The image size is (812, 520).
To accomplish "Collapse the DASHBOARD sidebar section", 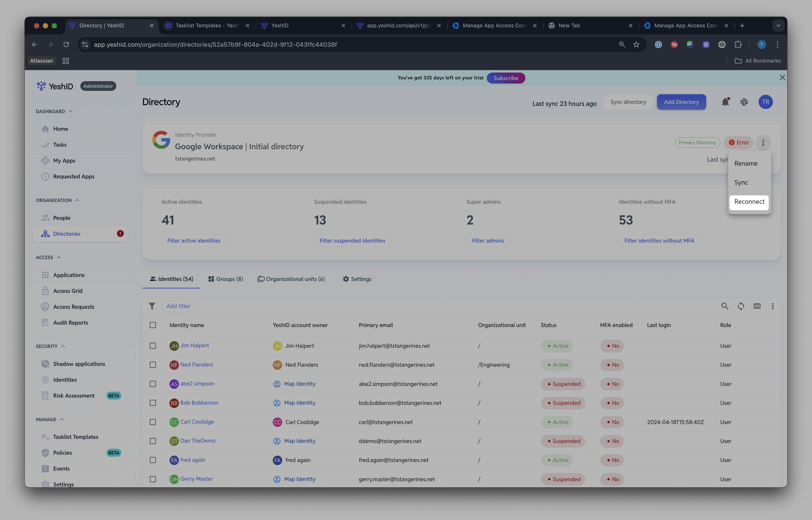I will pyautogui.click(x=71, y=111).
